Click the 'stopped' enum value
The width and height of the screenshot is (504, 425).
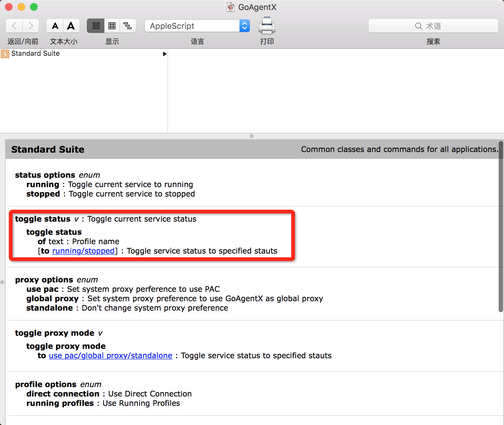[x=43, y=194]
